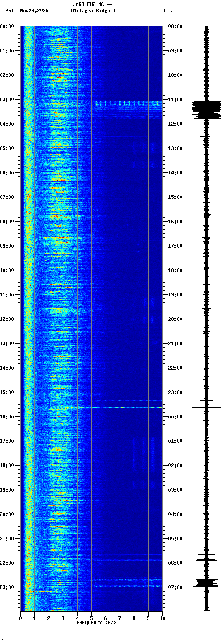Choose the 23:00 label on UTC axis
The width and height of the screenshot is (224, 644).
(x=175, y=392)
